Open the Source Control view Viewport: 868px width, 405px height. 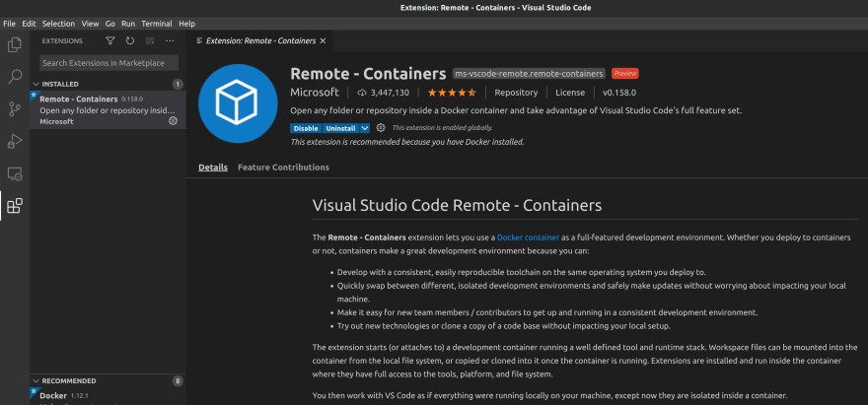coord(15,109)
